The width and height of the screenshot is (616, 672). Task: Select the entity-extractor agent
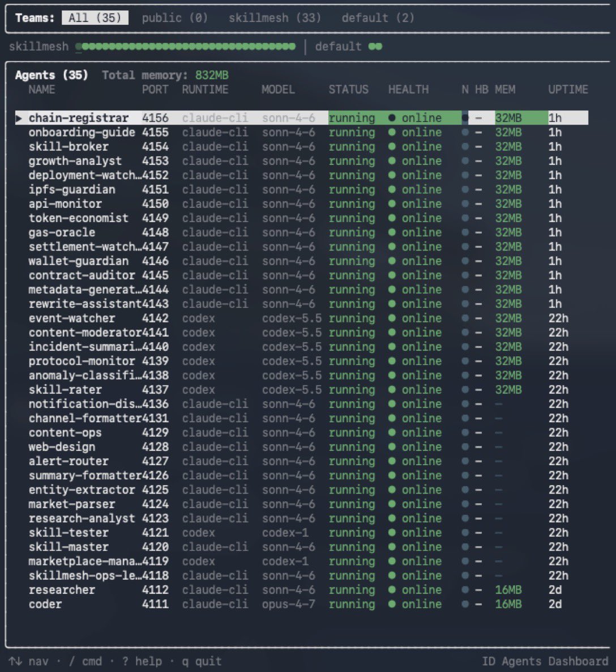[302, 490]
